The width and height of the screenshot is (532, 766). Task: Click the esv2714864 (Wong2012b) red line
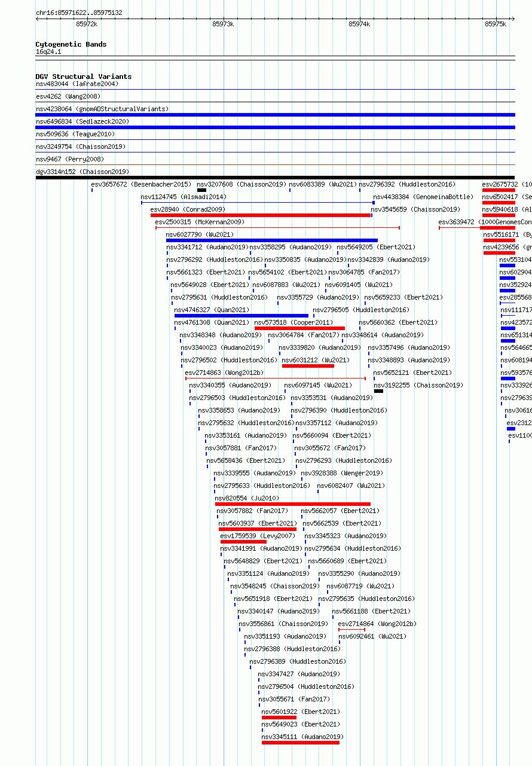(x=351, y=630)
